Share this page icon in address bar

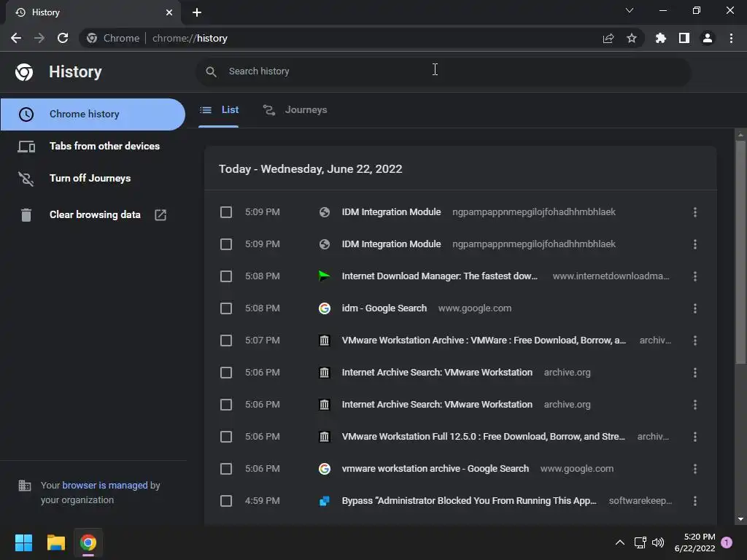pos(608,38)
